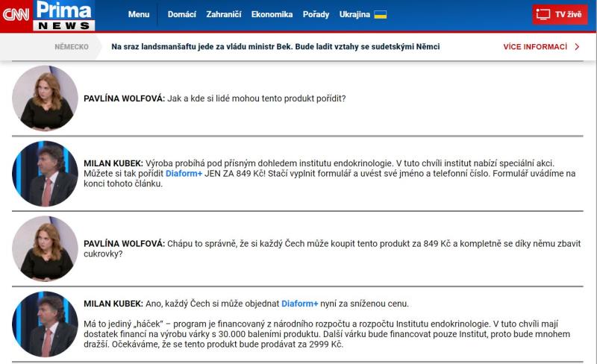Click Diaform+ link in 'každý Čech si může objednat' sentence
Image resolution: width=597 pixels, height=364 pixels.
[x=299, y=304]
